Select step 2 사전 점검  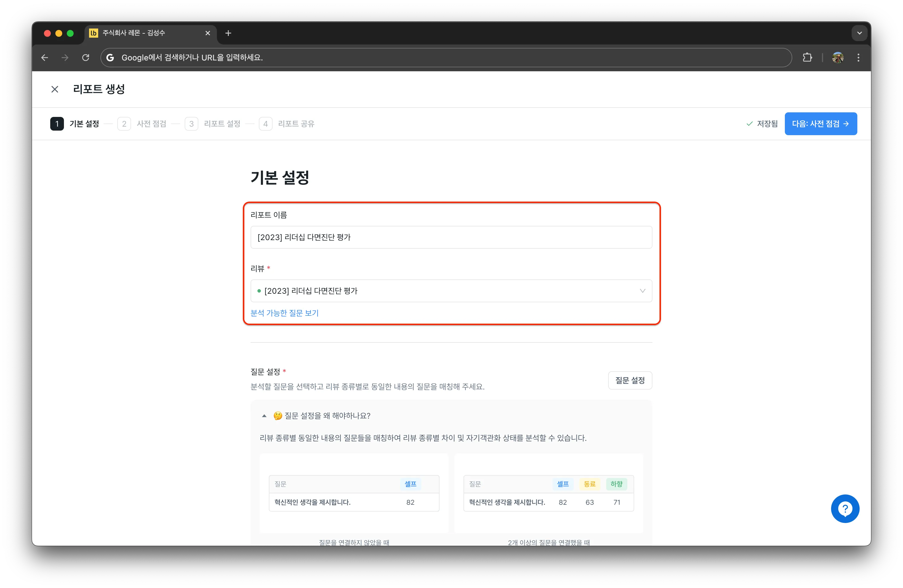[x=142, y=123]
